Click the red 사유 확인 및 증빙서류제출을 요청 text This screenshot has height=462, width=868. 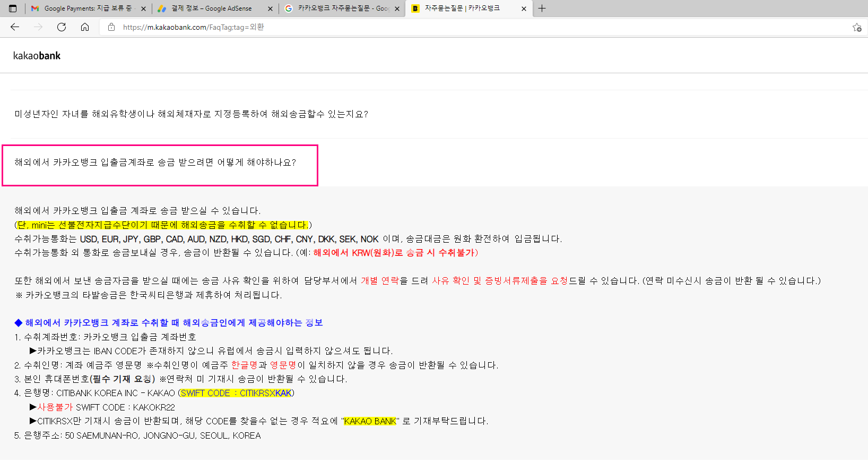pyautogui.click(x=500, y=280)
